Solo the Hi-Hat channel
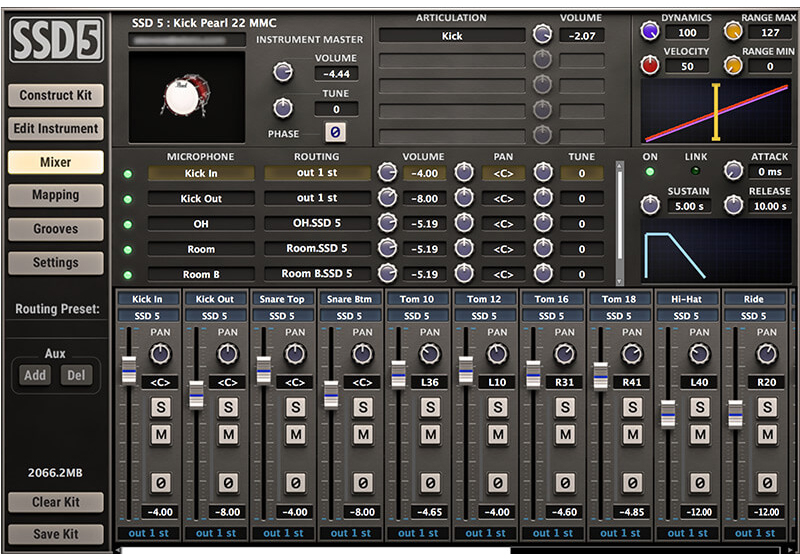This screenshot has height=560, width=800. coord(699,407)
